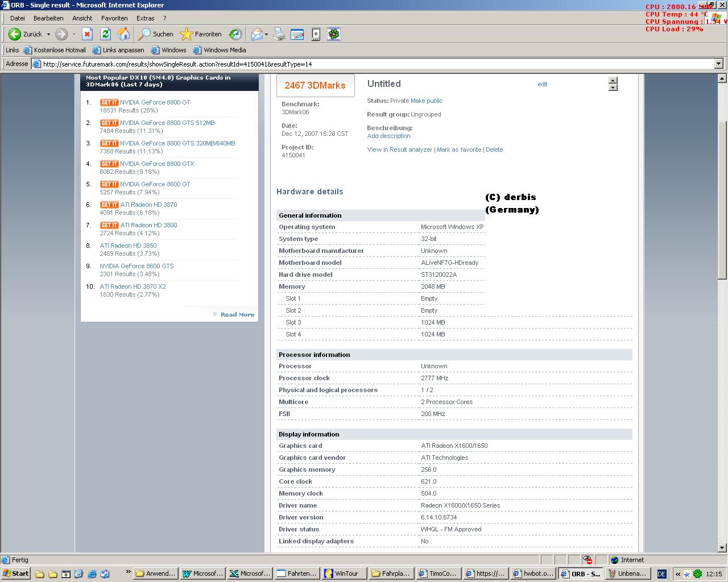728x582 pixels.
Task: Click up arrow of result stepper
Action: (613, 81)
